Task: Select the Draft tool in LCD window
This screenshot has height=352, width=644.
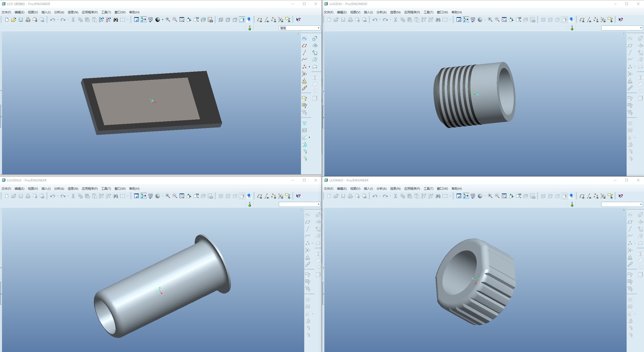Action: coord(304,145)
